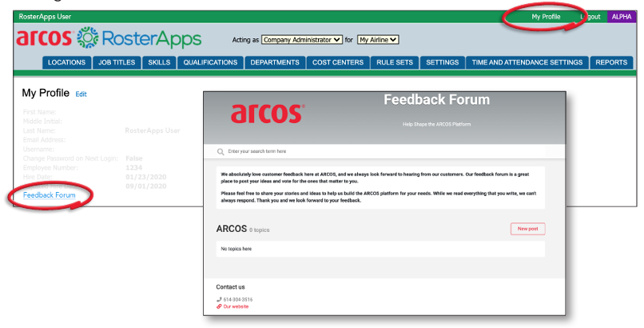Switch to COST CENTERS tab
This screenshot has height=328, width=644.
338,62
